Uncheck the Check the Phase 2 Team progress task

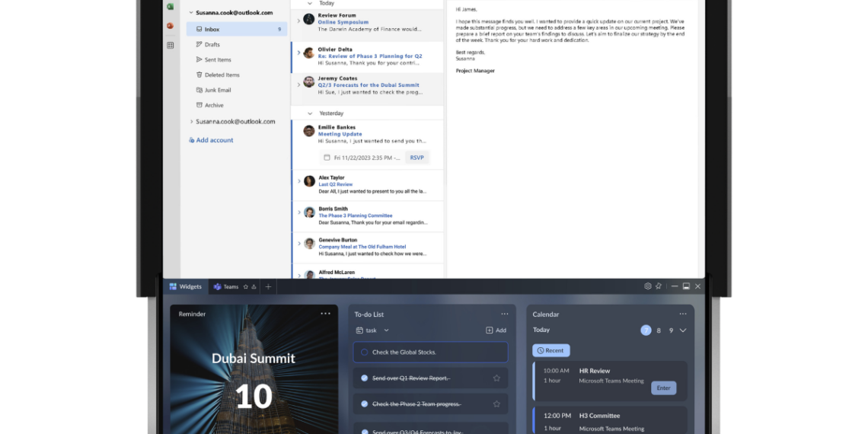tap(364, 404)
